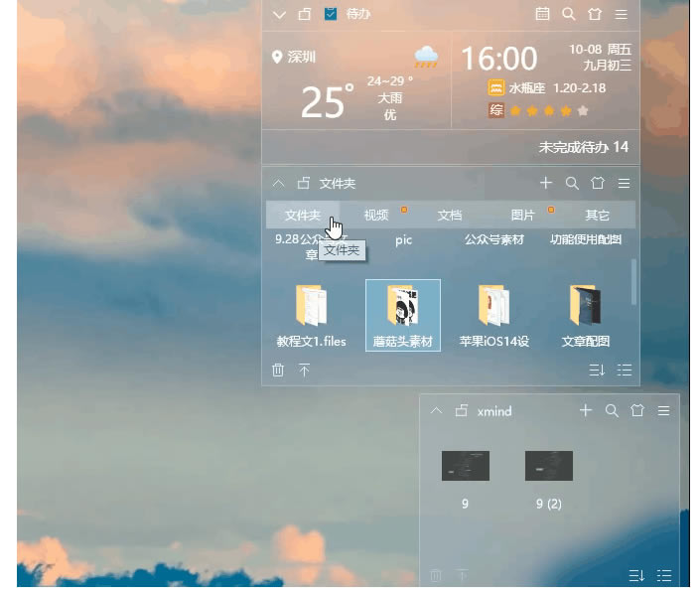
Task: Switch to the 文件夹 tab
Action: pos(303,216)
